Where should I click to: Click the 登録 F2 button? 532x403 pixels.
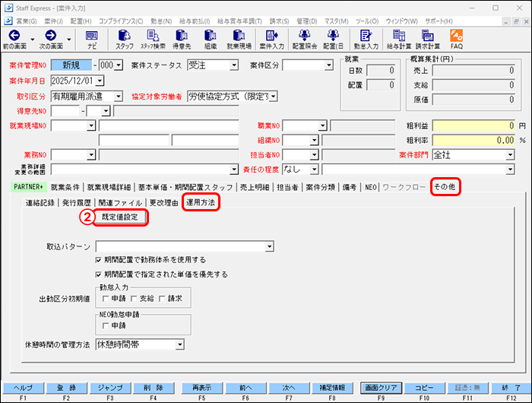[67, 388]
